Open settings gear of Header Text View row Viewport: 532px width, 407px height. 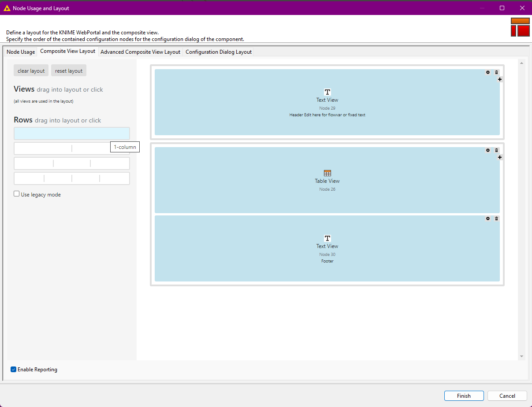point(488,72)
